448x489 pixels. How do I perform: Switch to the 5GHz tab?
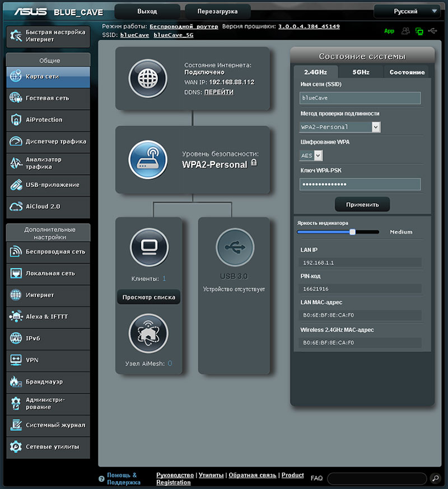click(x=361, y=72)
